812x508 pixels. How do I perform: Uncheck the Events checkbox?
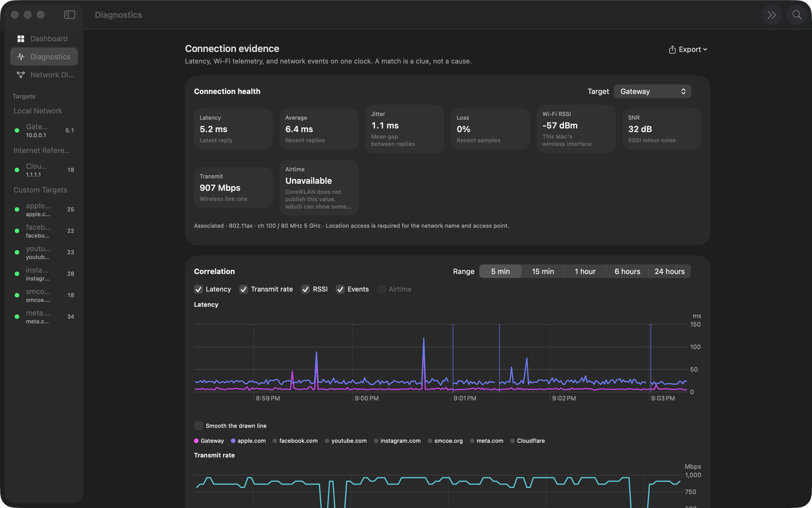pyautogui.click(x=340, y=289)
